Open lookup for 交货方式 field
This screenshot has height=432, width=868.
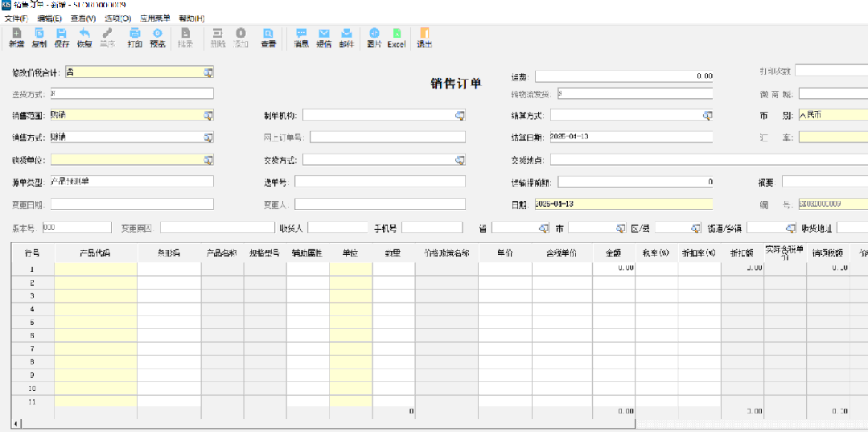point(460,160)
